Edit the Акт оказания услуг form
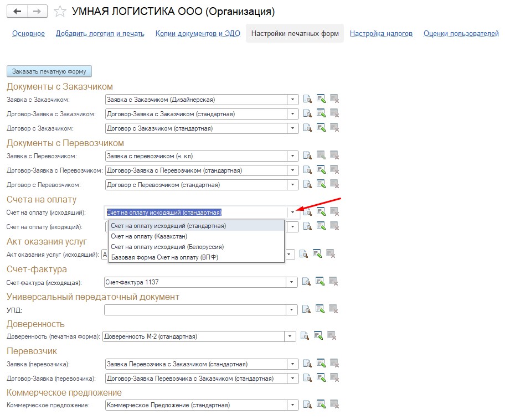This screenshot has width=510, height=420. (317, 254)
